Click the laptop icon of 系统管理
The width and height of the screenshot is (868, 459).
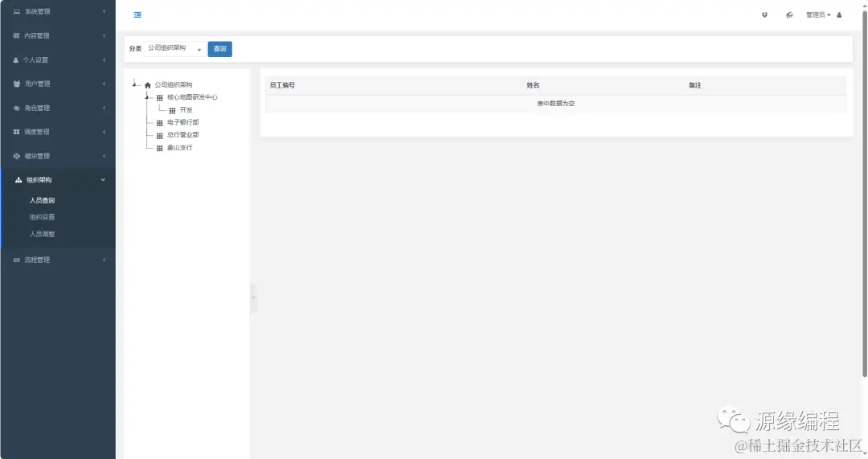pos(17,11)
